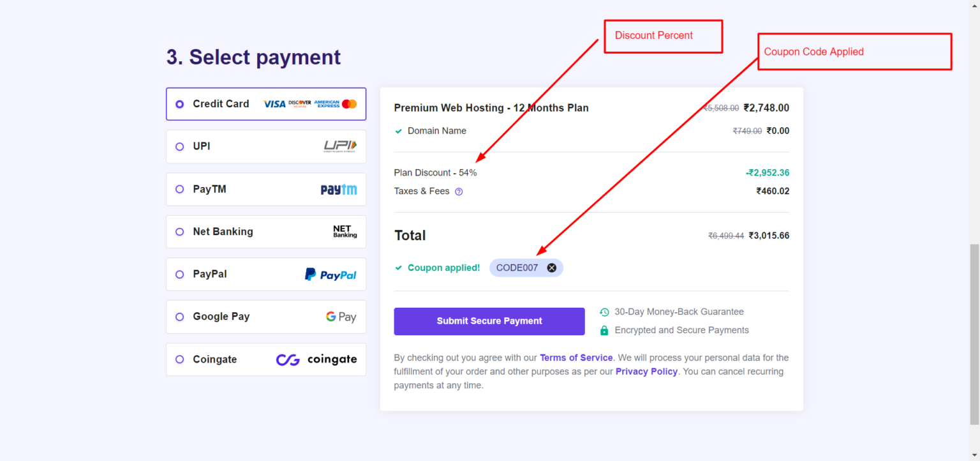Click the Net Banking logo icon
The height and width of the screenshot is (461, 980).
coord(345,232)
